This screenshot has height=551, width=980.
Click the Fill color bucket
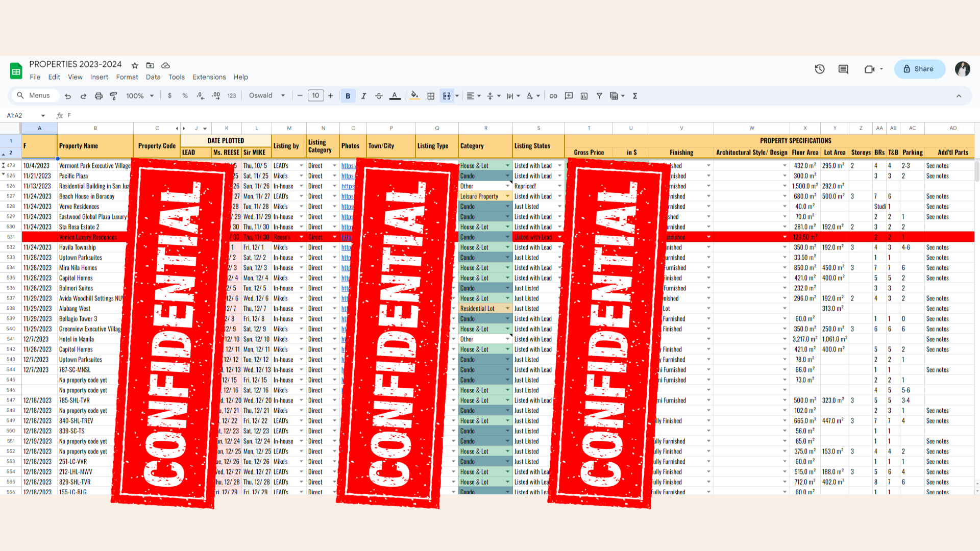pyautogui.click(x=414, y=96)
